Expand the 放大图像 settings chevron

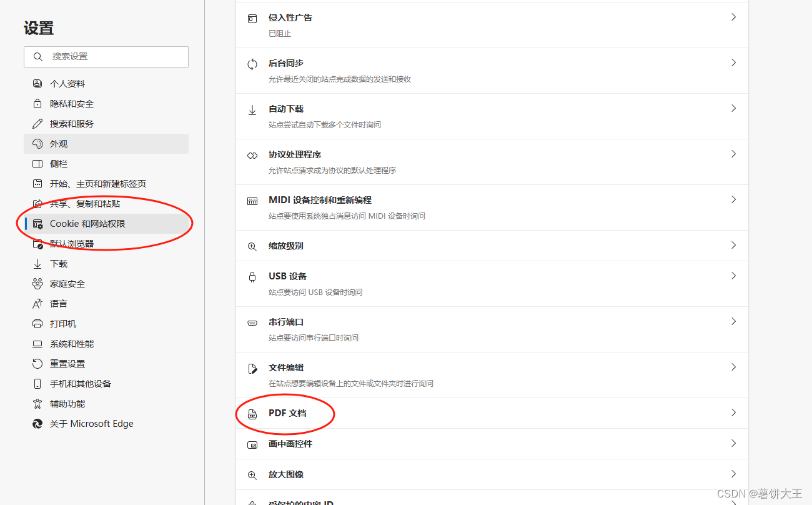pos(733,474)
